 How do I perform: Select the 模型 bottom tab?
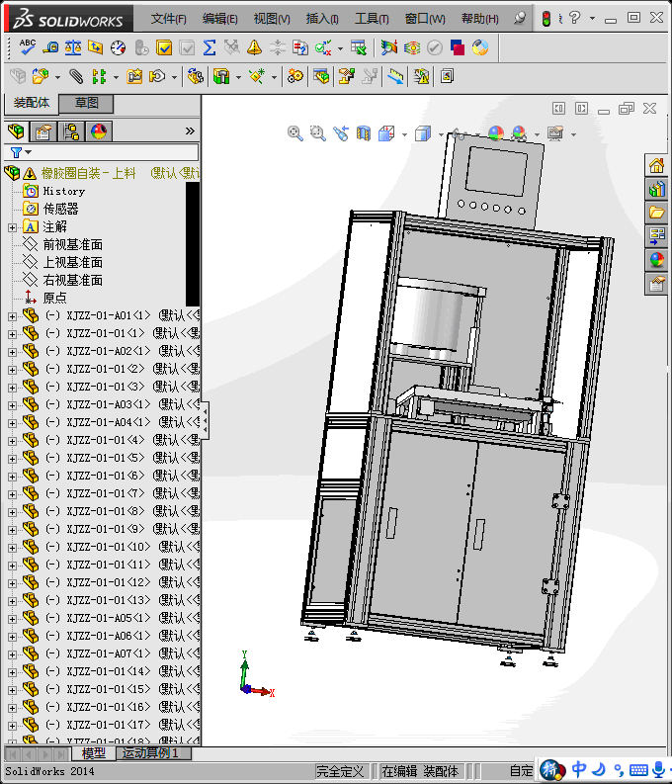(x=94, y=753)
